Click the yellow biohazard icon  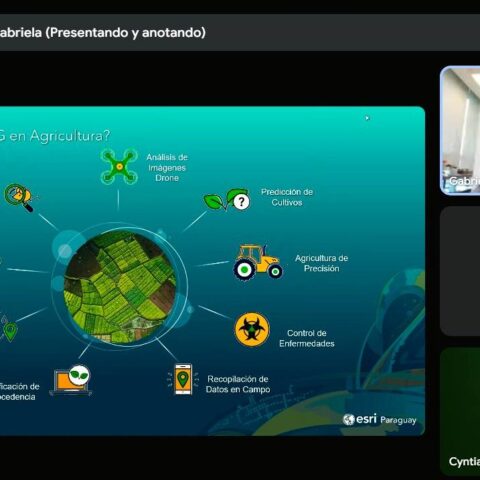pyautogui.click(x=252, y=329)
